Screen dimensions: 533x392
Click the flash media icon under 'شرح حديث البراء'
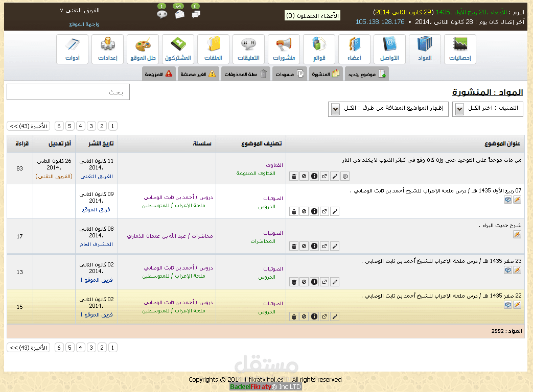[x=517, y=234]
